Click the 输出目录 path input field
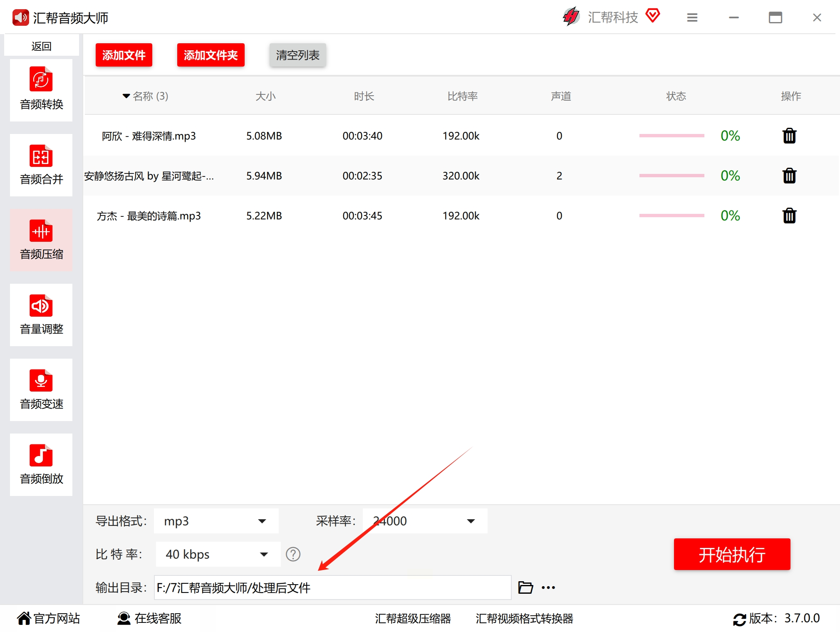 (x=332, y=587)
